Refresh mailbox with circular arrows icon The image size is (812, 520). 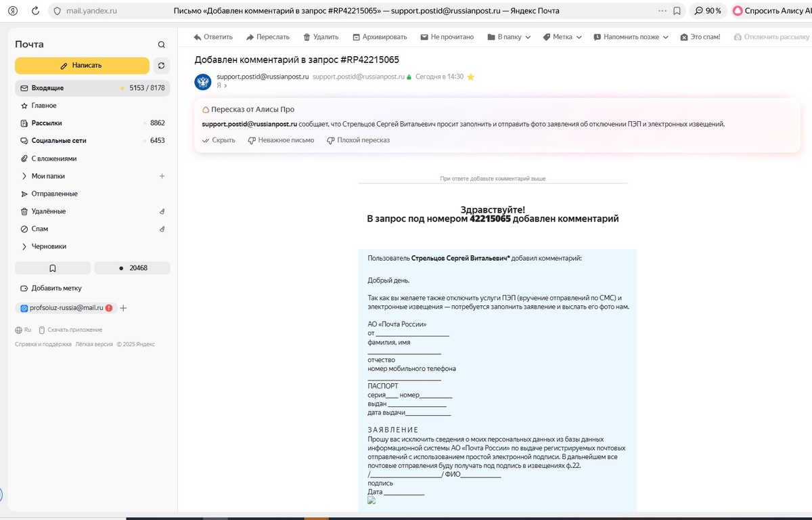pos(161,66)
